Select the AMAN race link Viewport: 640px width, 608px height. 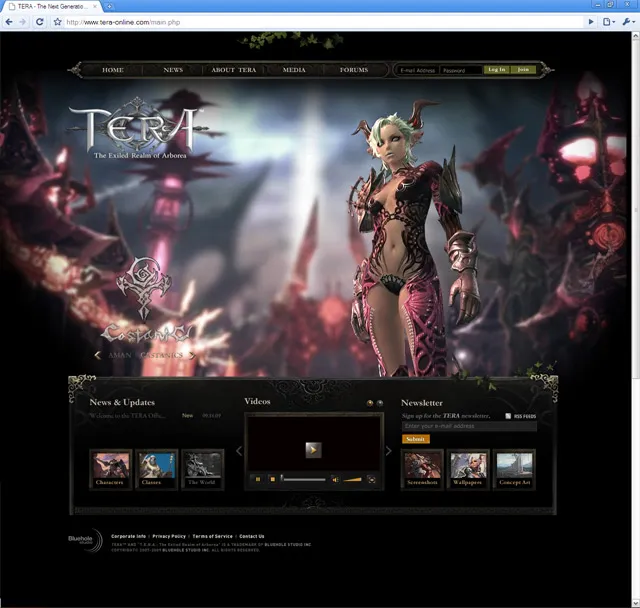[120, 355]
